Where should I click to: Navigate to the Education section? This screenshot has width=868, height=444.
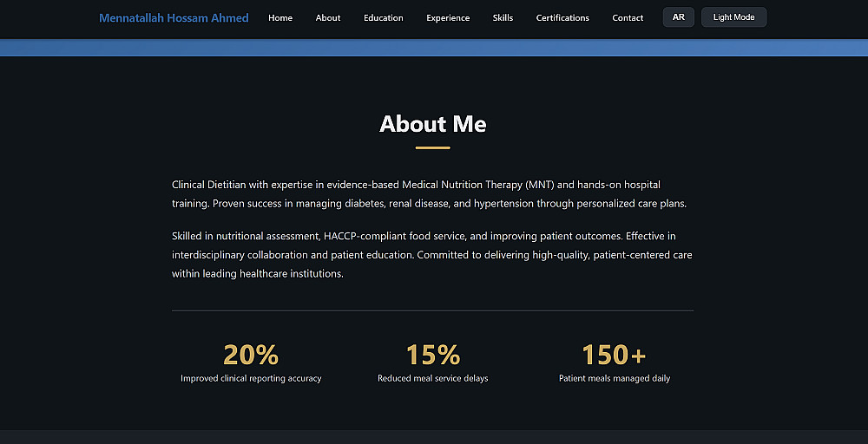384,17
